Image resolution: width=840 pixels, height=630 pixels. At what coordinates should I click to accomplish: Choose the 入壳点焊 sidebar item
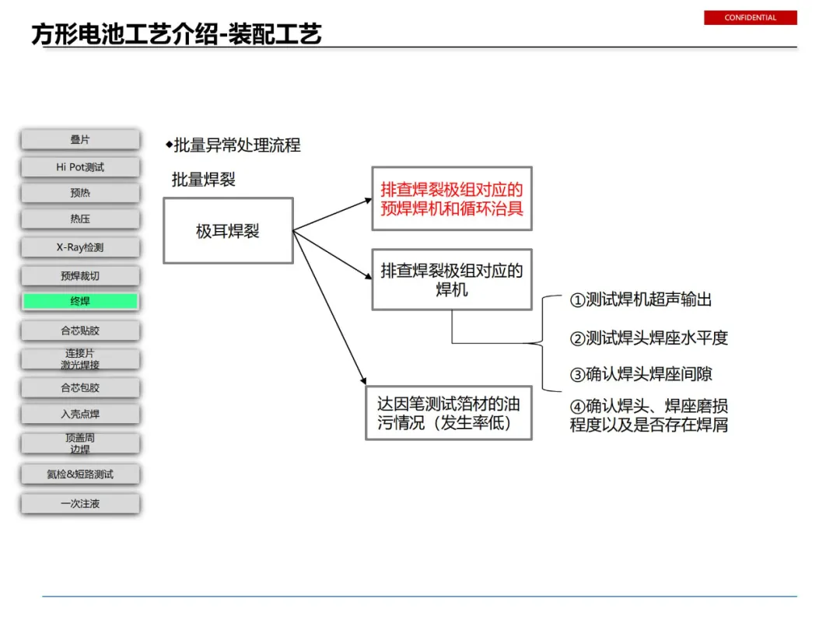tap(80, 414)
